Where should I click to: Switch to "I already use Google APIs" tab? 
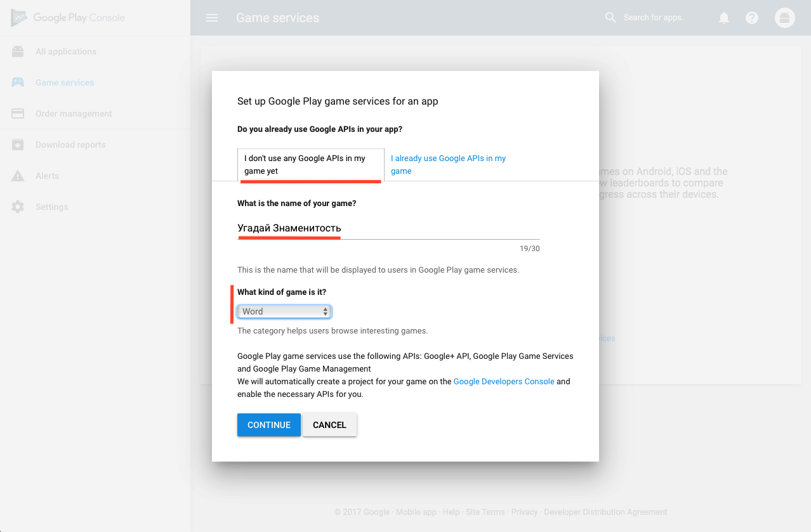(x=448, y=165)
